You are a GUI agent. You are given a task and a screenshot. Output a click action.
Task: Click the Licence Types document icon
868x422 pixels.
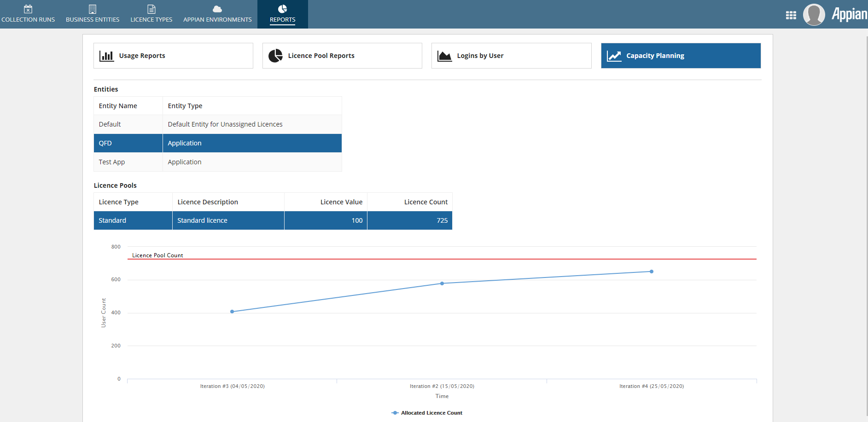tap(151, 9)
